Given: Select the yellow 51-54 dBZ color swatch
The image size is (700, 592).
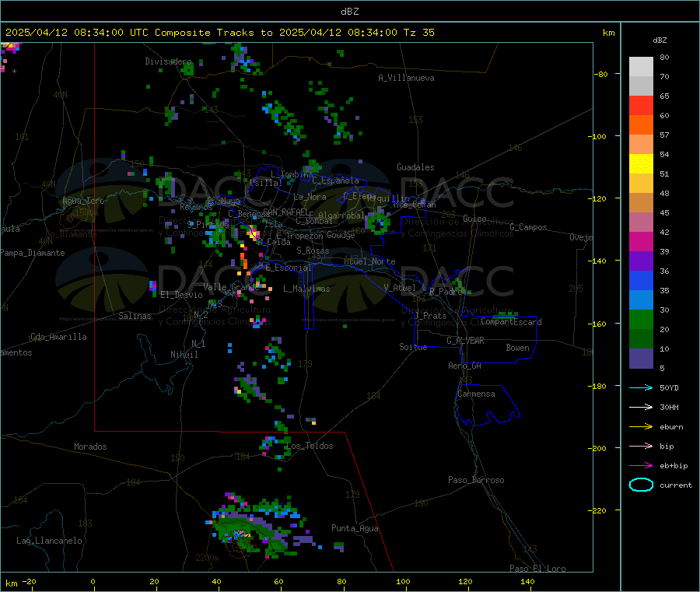Looking at the screenshot, I should point(641,164).
